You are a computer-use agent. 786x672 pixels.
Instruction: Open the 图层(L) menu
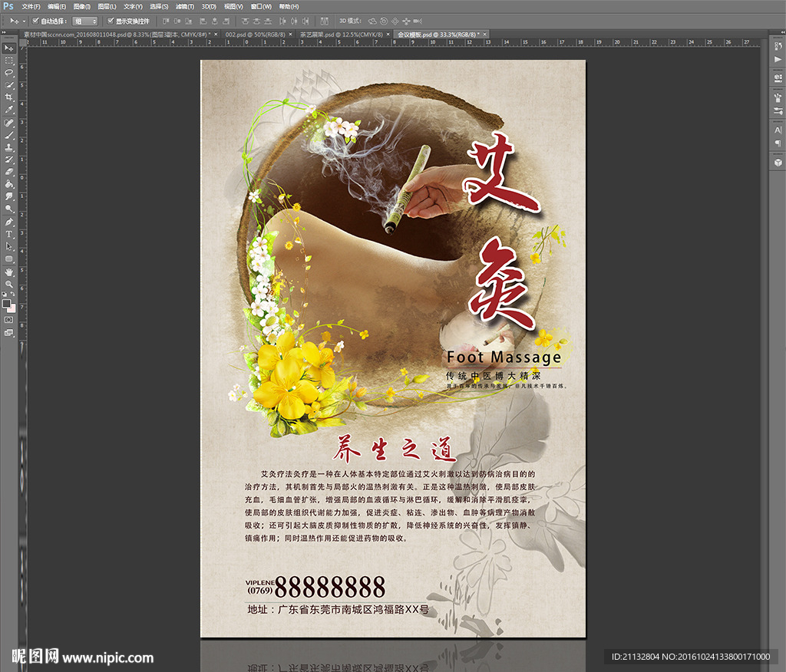107,6
